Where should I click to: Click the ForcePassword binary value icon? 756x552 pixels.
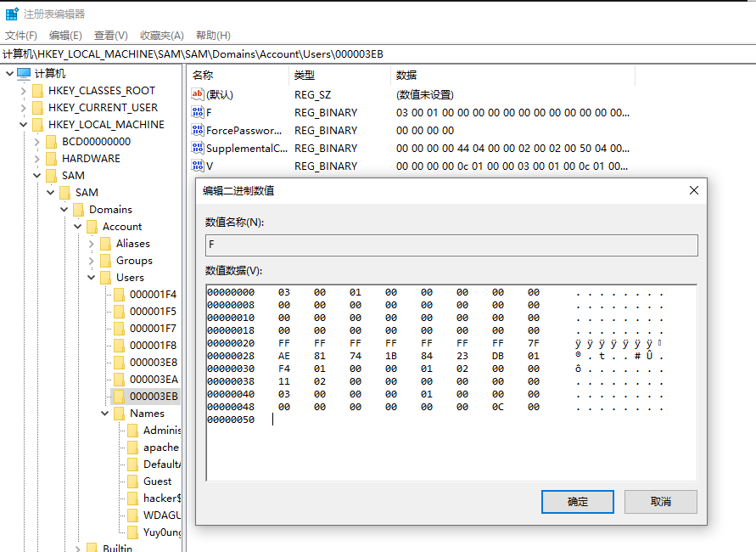[x=198, y=131]
